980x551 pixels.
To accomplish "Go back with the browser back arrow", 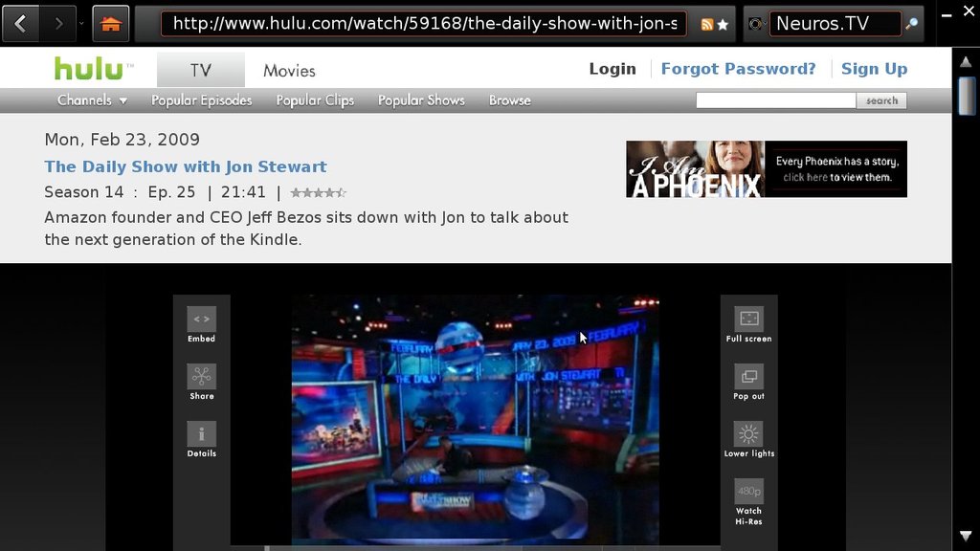I will (x=21, y=24).
